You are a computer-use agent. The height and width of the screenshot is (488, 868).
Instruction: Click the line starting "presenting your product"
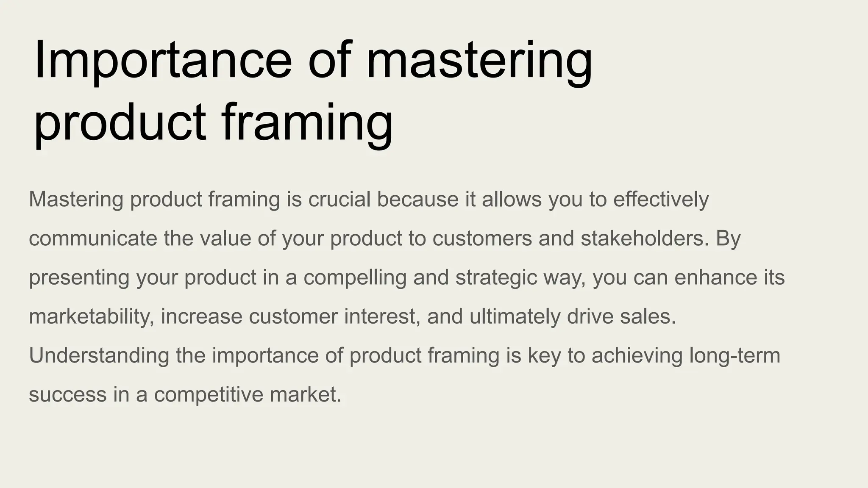407,278
